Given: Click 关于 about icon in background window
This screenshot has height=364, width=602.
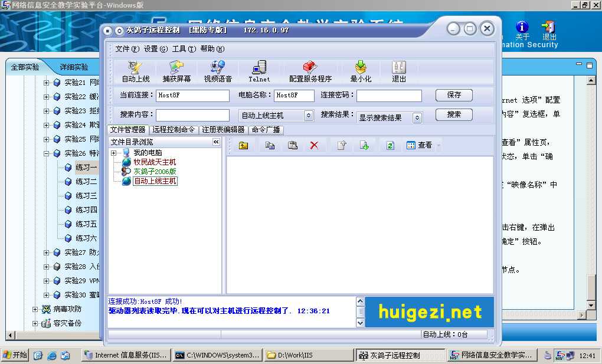Looking at the screenshot, I should (x=522, y=31).
